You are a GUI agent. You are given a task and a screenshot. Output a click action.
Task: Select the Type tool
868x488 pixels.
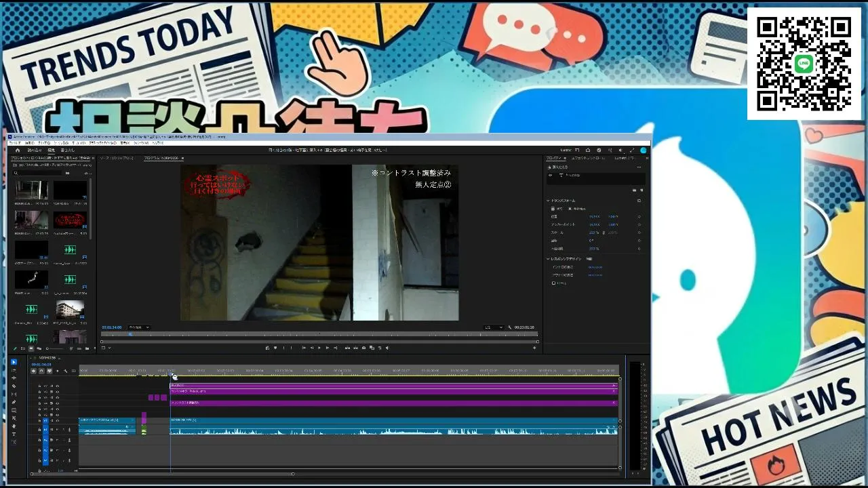pyautogui.click(x=14, y=434)
